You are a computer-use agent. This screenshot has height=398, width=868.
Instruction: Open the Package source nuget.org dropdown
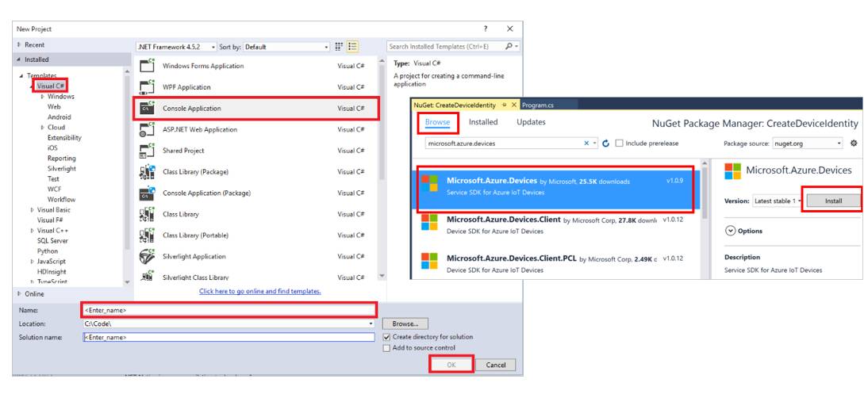click(839, 144)
